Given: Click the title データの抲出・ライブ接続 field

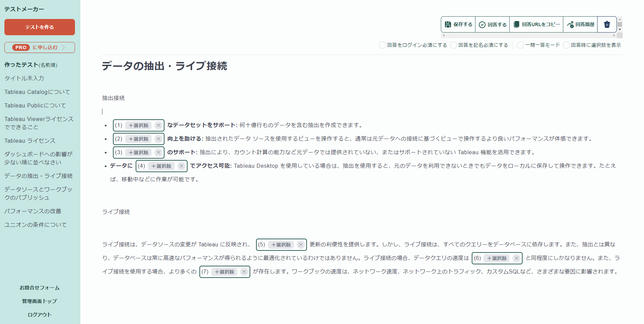Looking at the screenshot, I should (164, 66).
